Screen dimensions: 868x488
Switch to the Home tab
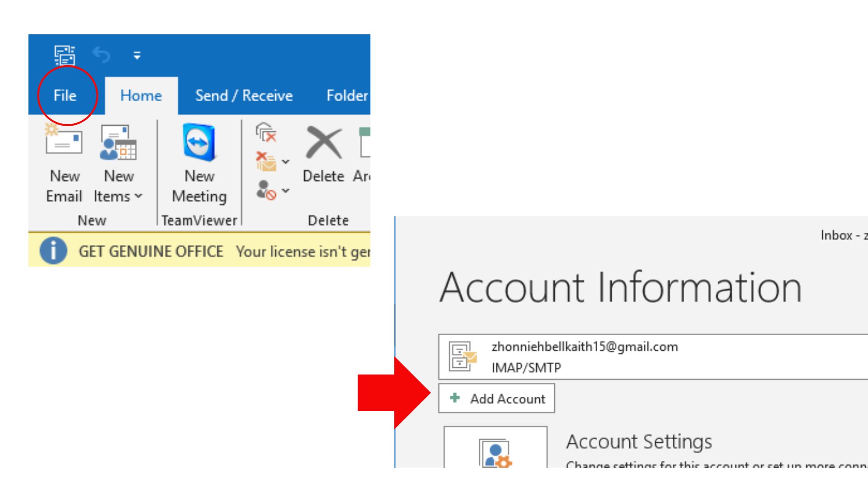(141, 95)
